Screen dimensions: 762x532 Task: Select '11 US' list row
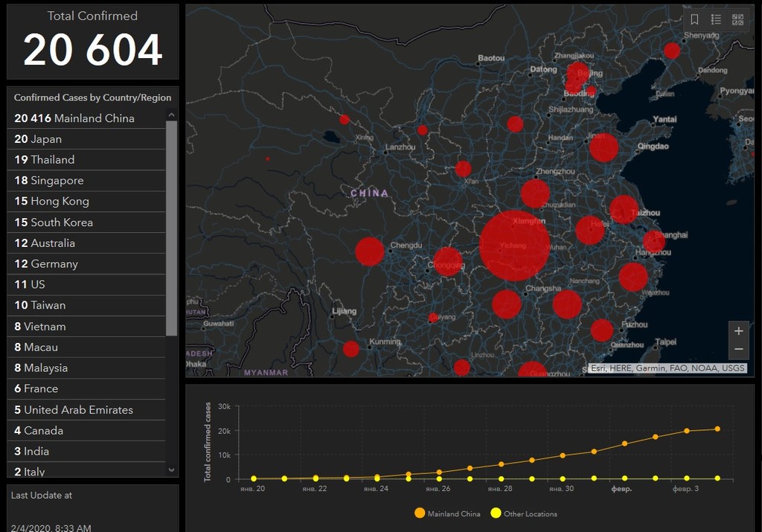pyautogui.click(x=86, y=285)
